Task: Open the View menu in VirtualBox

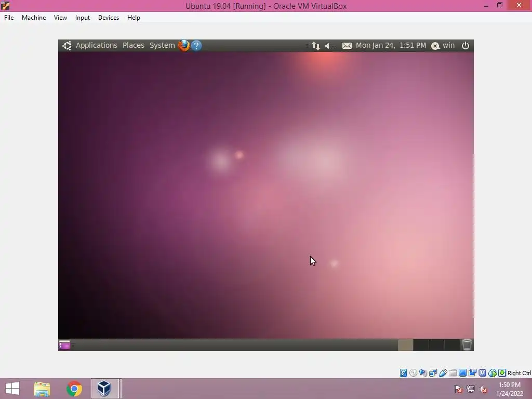Action: click(x=60, y=18)
